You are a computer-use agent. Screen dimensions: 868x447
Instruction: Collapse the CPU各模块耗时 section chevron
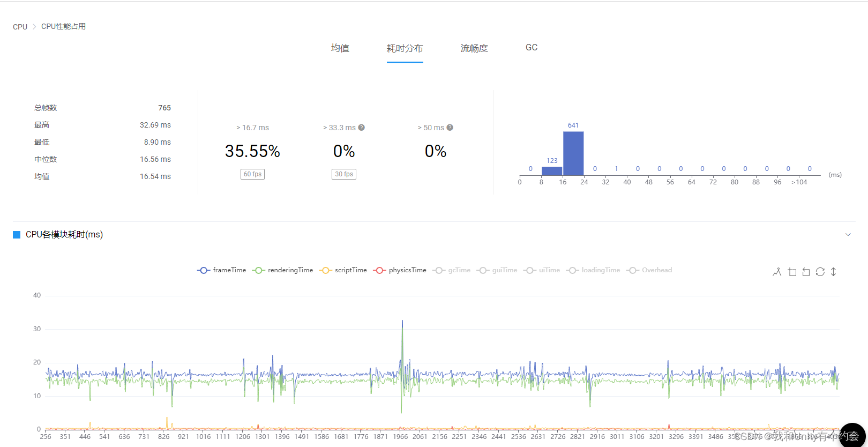click(848, 235)
